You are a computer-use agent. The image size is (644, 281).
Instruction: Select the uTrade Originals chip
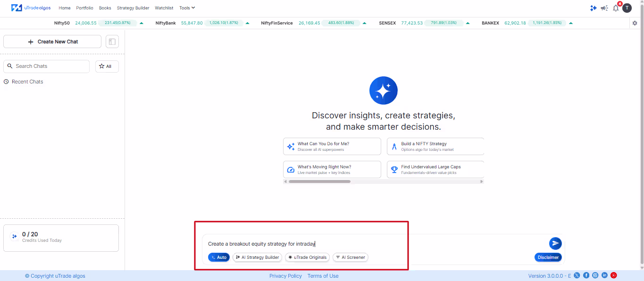click(x=307, y=257)
